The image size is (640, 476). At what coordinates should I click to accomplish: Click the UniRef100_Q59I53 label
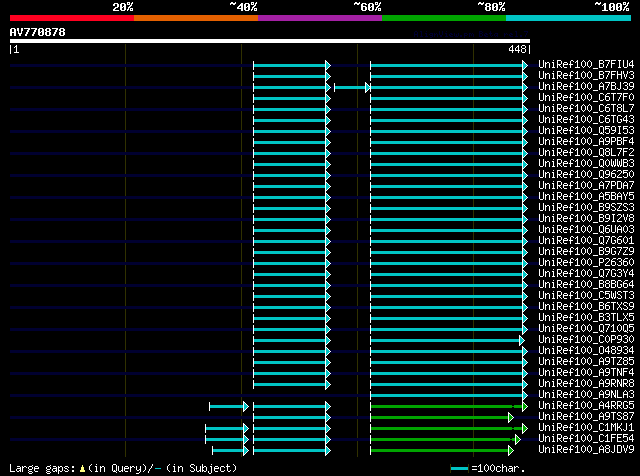586,131
